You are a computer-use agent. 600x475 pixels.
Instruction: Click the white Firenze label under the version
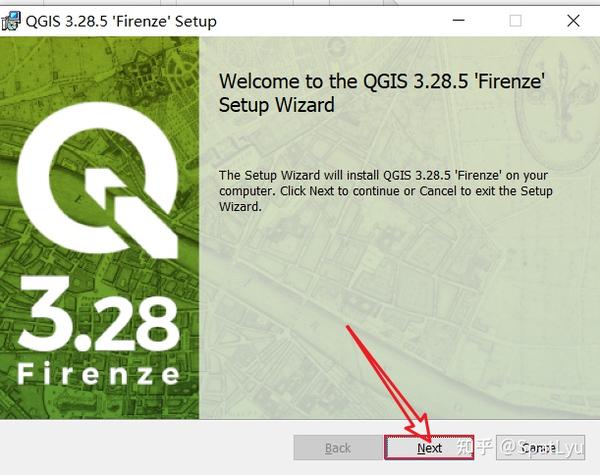tap(98, 374)
